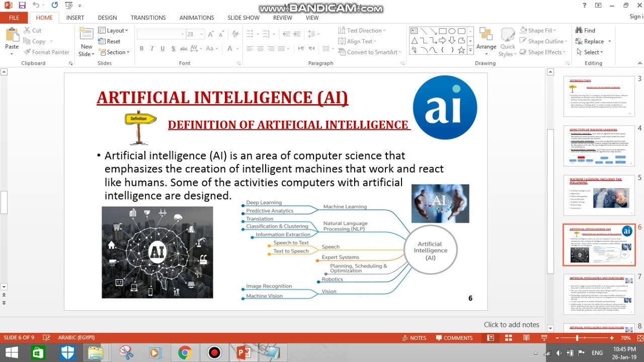Toggle Italic formatting

tap(152, 49)
